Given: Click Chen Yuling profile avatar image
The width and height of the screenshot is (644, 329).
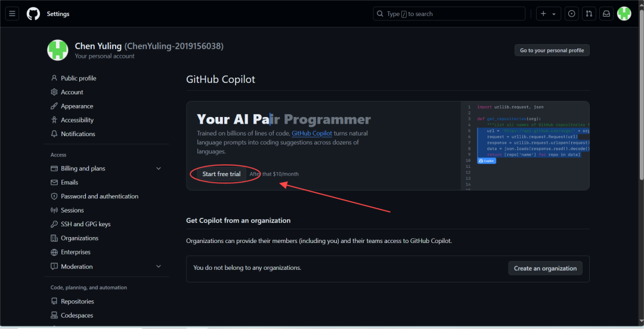Looking at the screenshot, I should point(57,50).
